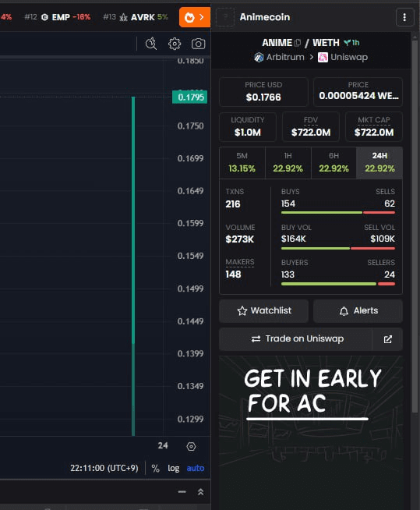
Task: Select trending token #13 AVRK
Action: [136, 17]
